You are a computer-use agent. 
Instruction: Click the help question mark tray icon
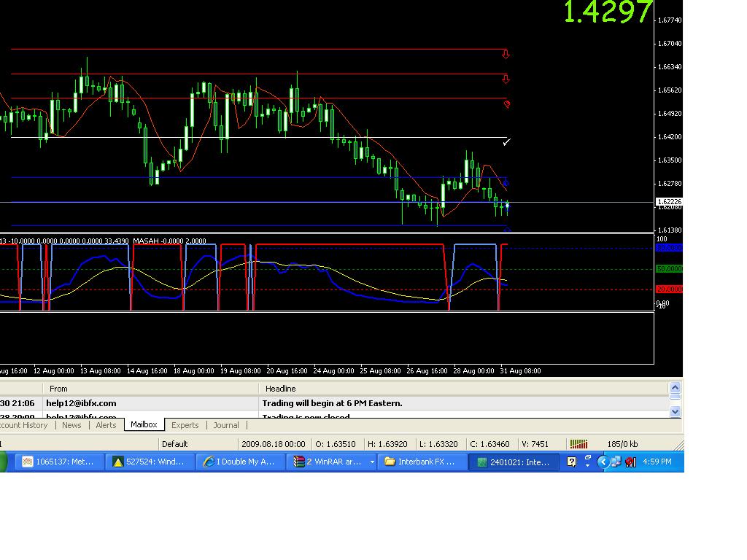pyautogui.click(x=572, y=462)
